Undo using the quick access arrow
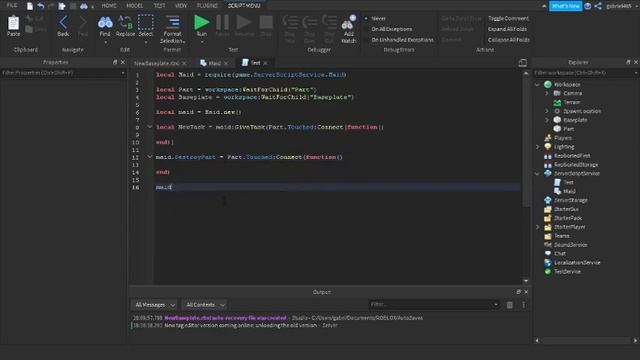Image resolution: width=640 pixels, height=360 pixels. click(41, 6)
